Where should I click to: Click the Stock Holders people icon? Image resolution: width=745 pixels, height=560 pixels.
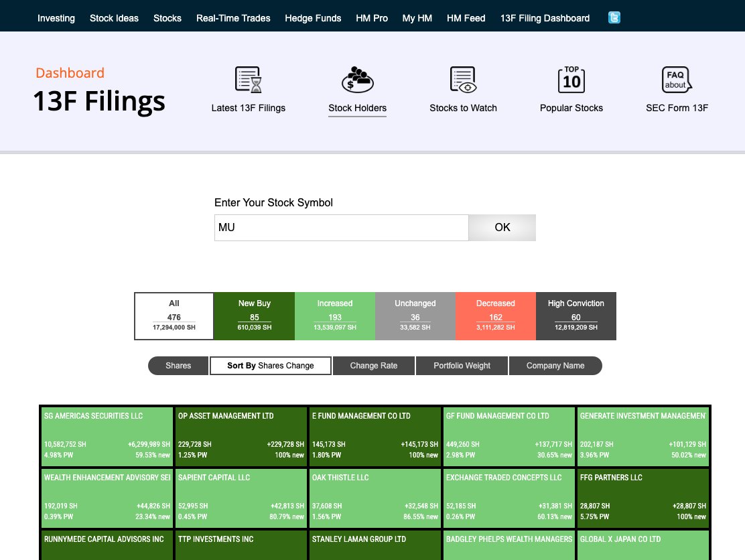pos(357,79)
